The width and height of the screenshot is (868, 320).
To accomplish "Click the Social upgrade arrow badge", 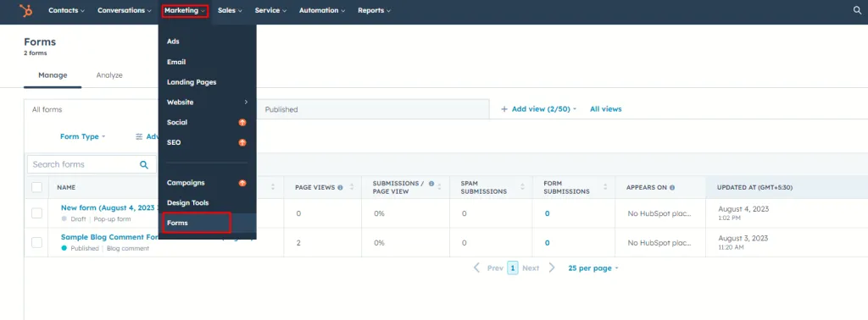I will coord(242,123).
